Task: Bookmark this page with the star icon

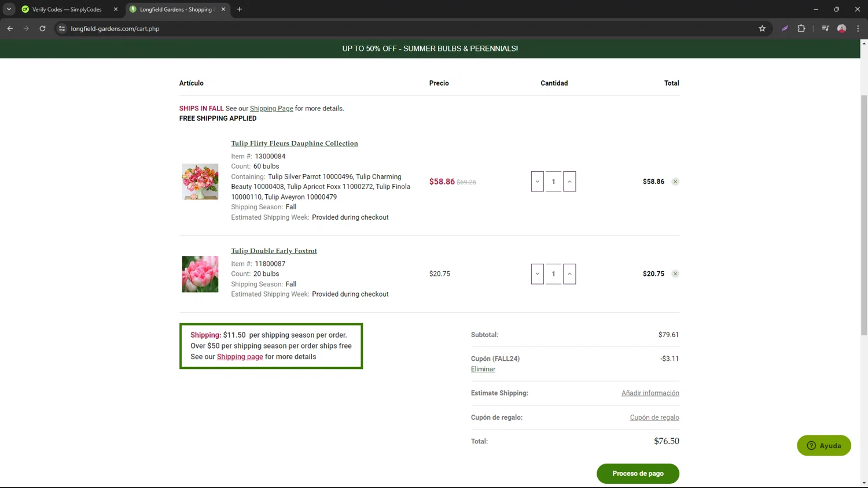Action: pos(762,28)
